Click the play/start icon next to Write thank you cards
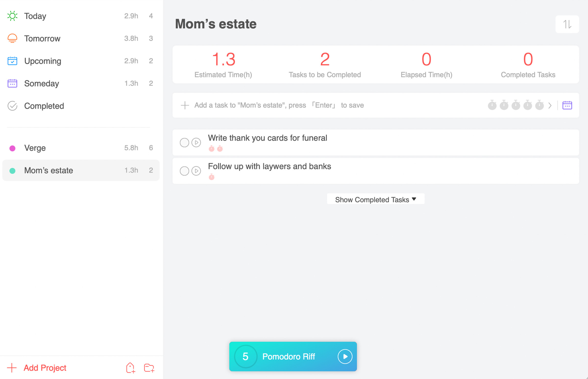The width and height of the screenshot is (588, 379). click(196, 142)
